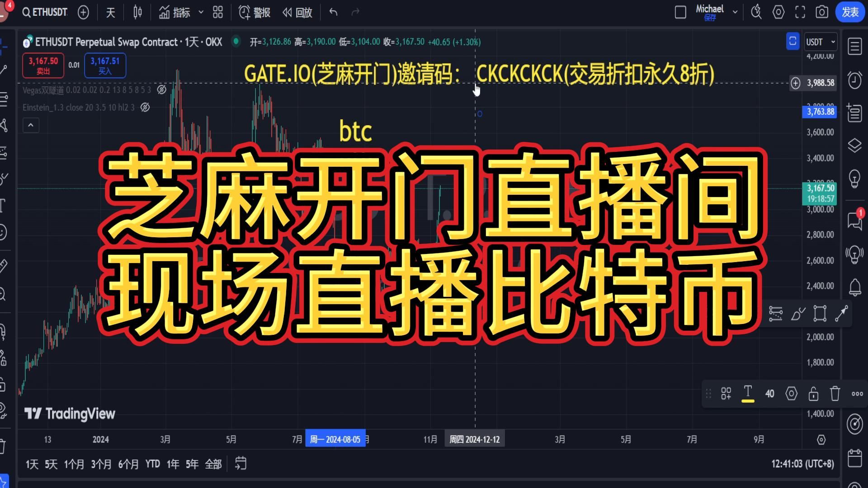Open timezone 12:41:03 (UTC+8) menu
The image size is (868, 488).
coord(802,464)
